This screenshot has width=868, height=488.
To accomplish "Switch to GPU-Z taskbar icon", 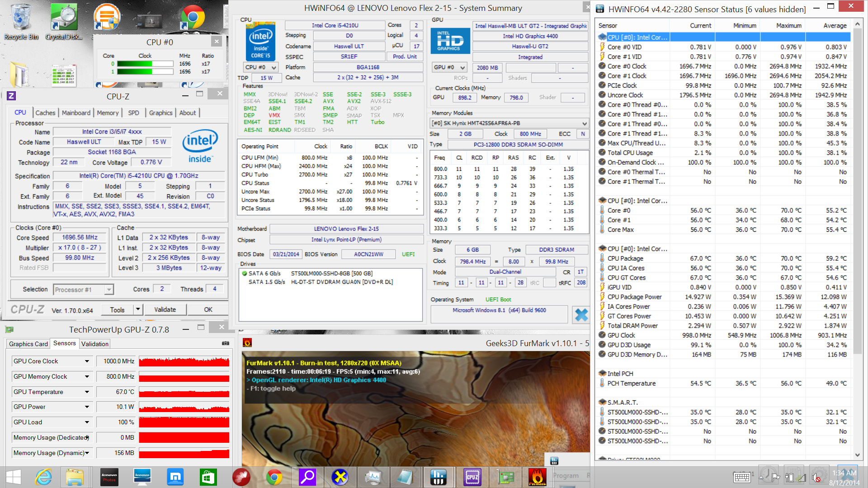I will tap(505, 477).
